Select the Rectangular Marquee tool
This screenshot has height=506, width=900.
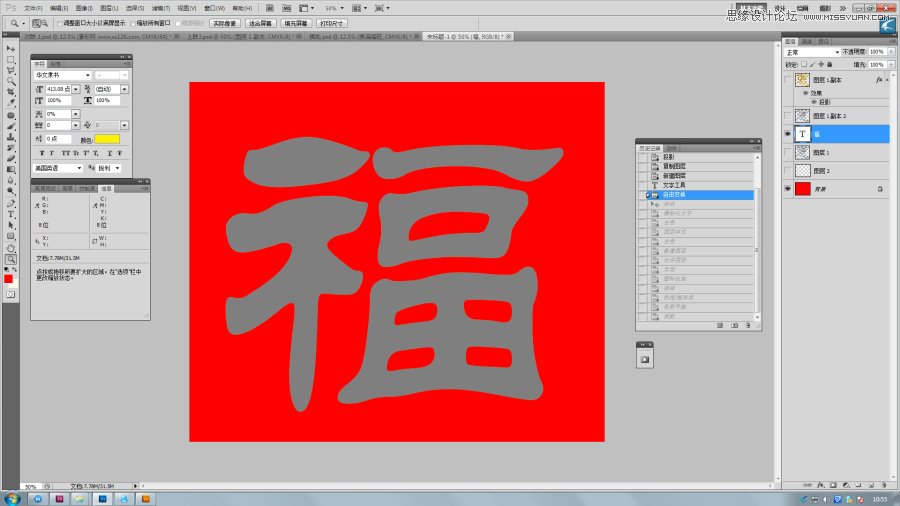click(x=11, y=59)
